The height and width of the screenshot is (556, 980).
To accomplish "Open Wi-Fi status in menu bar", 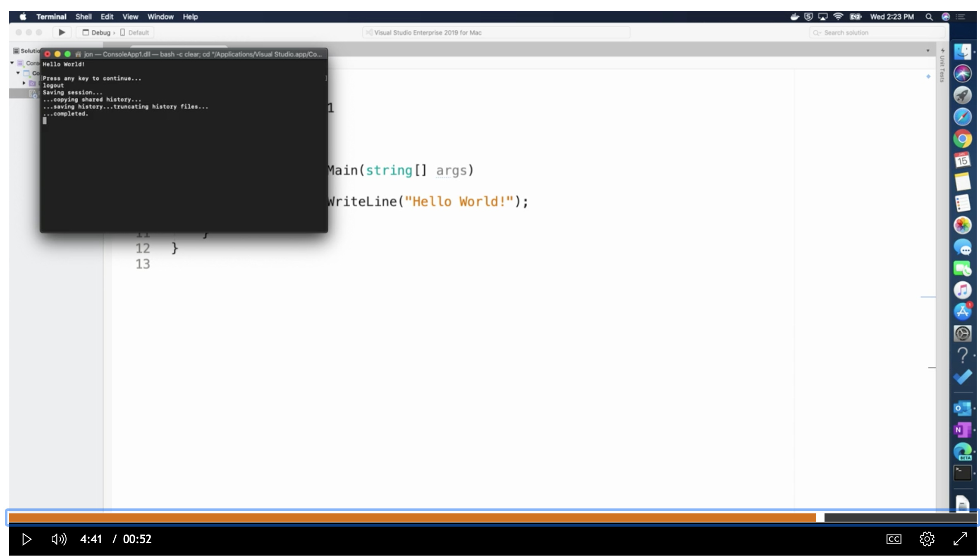I will coord(838,17).
